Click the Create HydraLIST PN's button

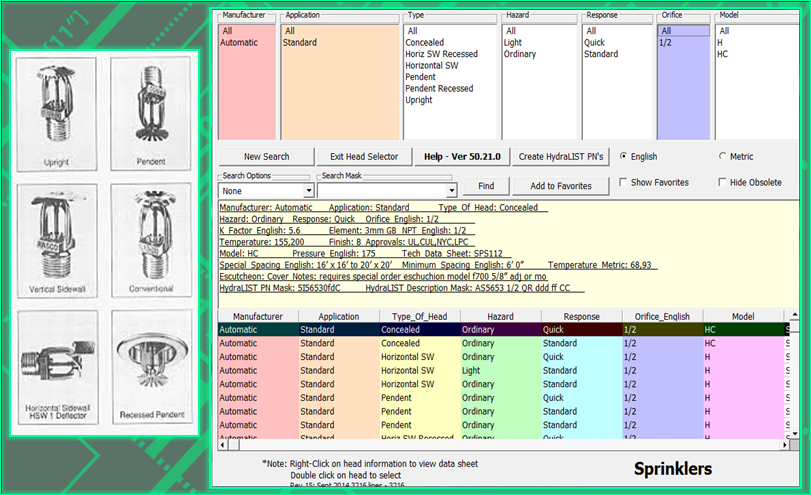(x=563, y=156)
